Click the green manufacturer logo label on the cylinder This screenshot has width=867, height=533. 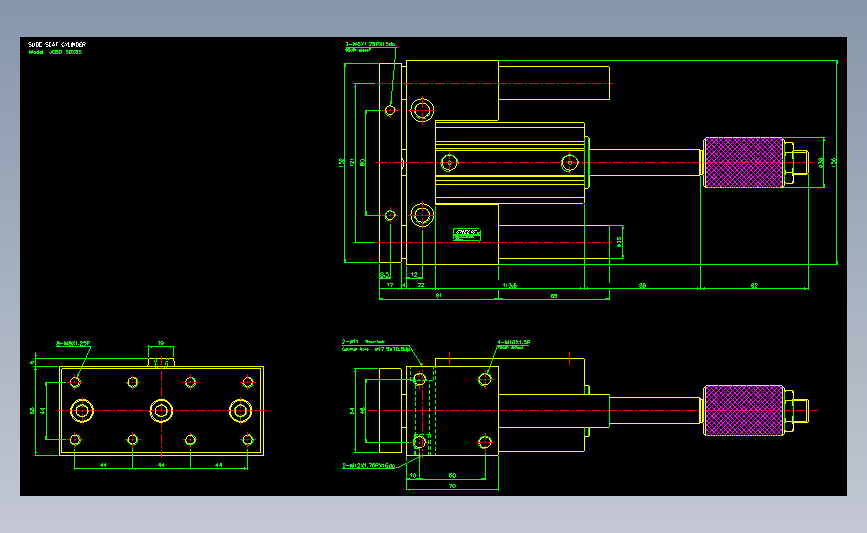pyautogui.click(x=467, y=234)
